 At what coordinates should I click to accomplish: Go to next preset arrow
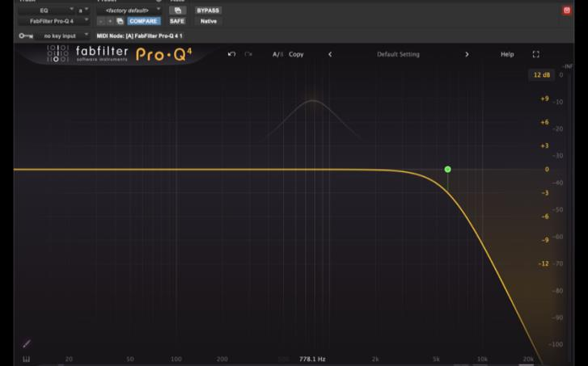pos(467,54)
